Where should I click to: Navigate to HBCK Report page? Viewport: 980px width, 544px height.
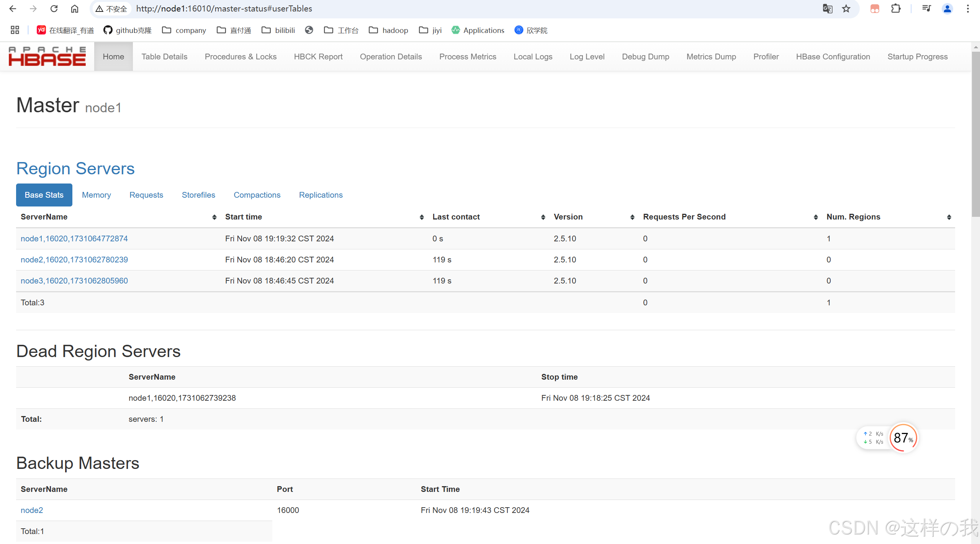click(318, 56)
